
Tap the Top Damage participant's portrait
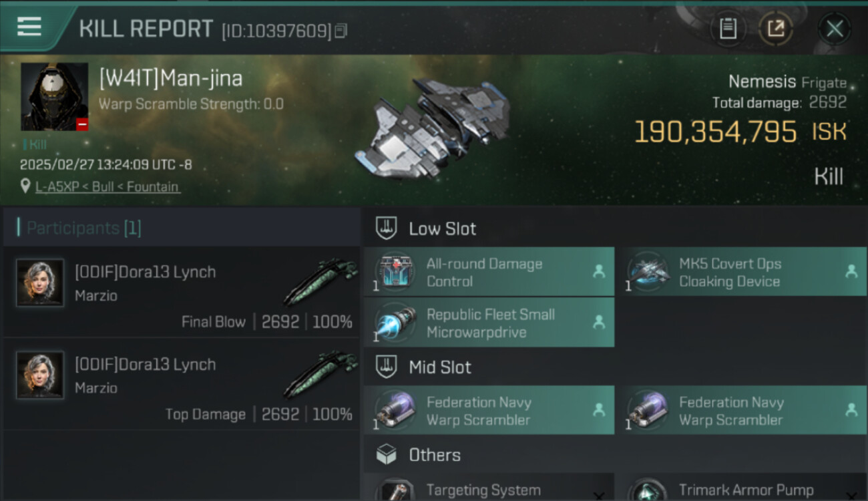(x=40, y=375)
